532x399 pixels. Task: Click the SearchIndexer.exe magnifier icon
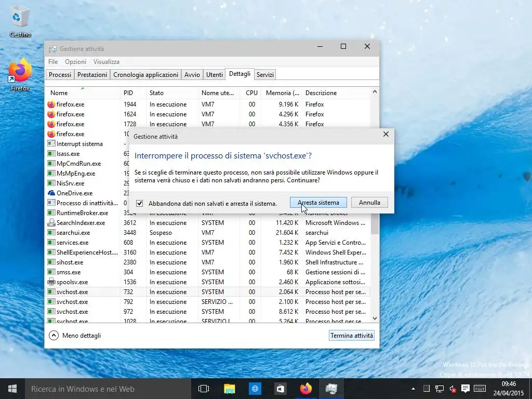(x=51, y=223)
